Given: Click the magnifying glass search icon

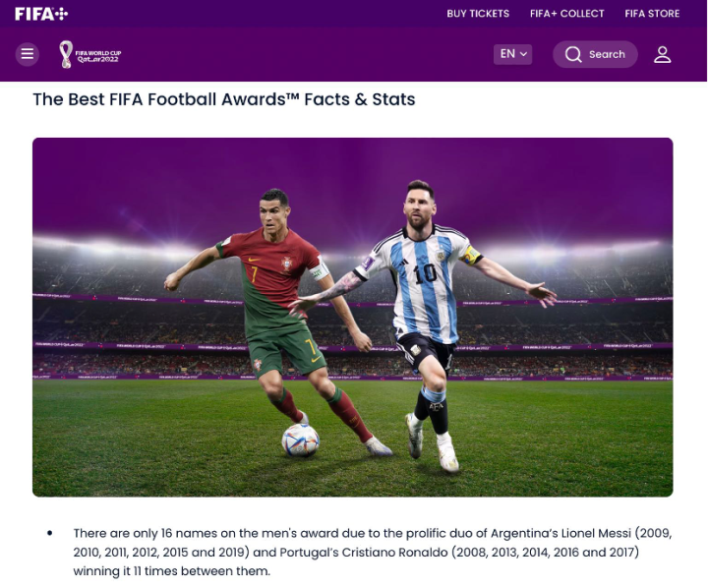Looking at the screenshot, I should pos(573,54).
